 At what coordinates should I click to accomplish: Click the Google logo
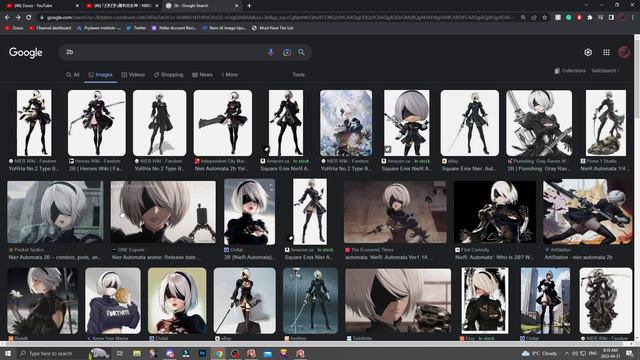[26, 52]
